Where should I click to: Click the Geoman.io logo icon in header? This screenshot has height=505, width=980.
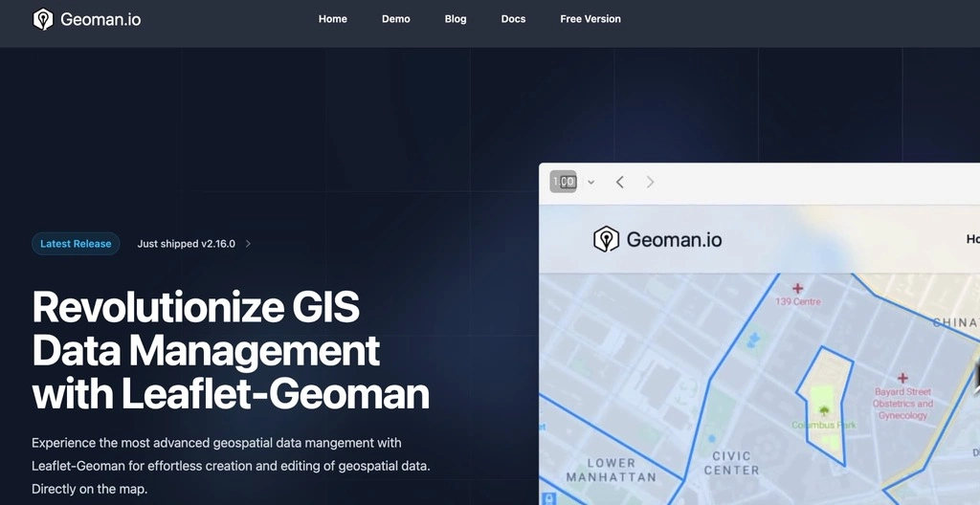point(43,19)
